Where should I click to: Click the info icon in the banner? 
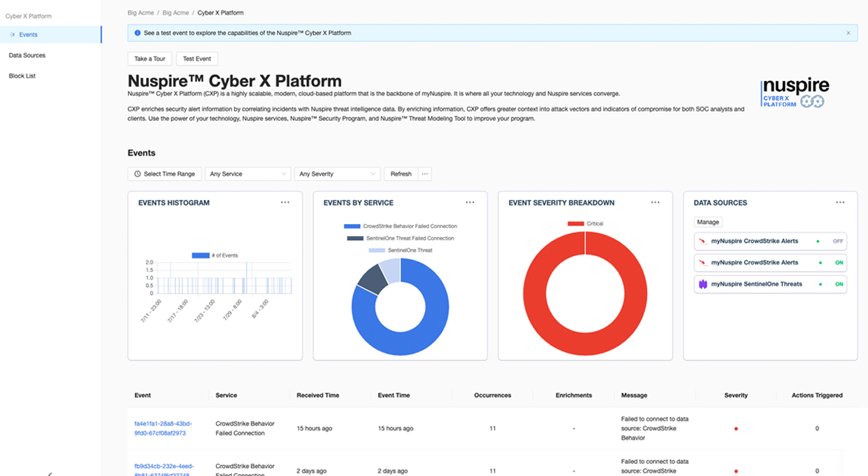coord(137,33)
